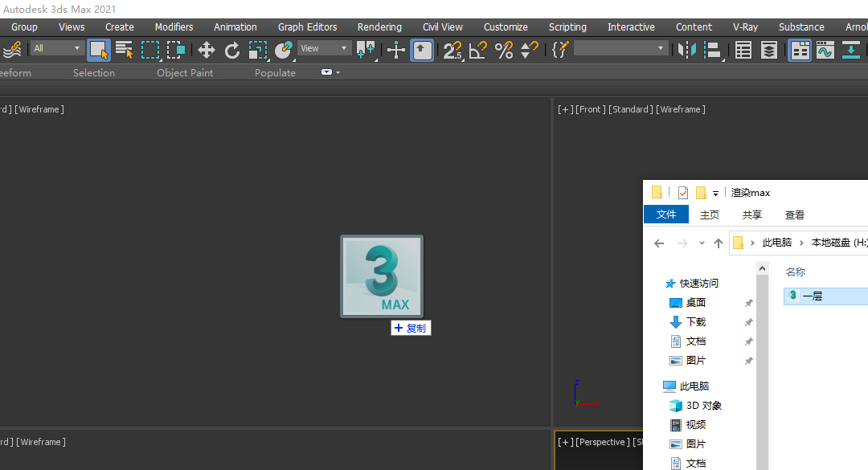Image resolution: width=868 pixels, height=470 pixels.
Task: Click the Select and Place tool
Action: click(x=284, y=50)
